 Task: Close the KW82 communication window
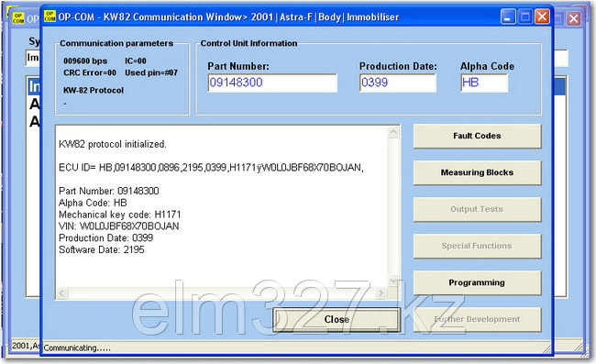pos(337,320)
